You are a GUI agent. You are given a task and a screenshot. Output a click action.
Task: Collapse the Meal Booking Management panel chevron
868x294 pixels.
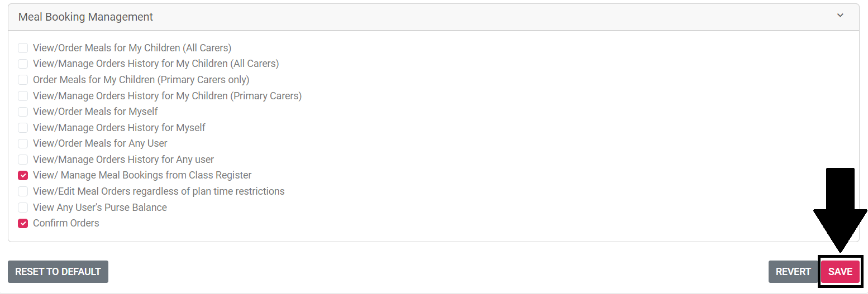tap(840, 16)
